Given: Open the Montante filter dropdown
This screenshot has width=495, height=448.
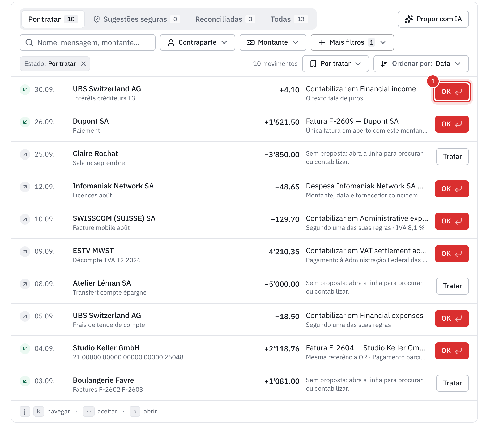Looking at the screenshot, I should click(273, 42).
